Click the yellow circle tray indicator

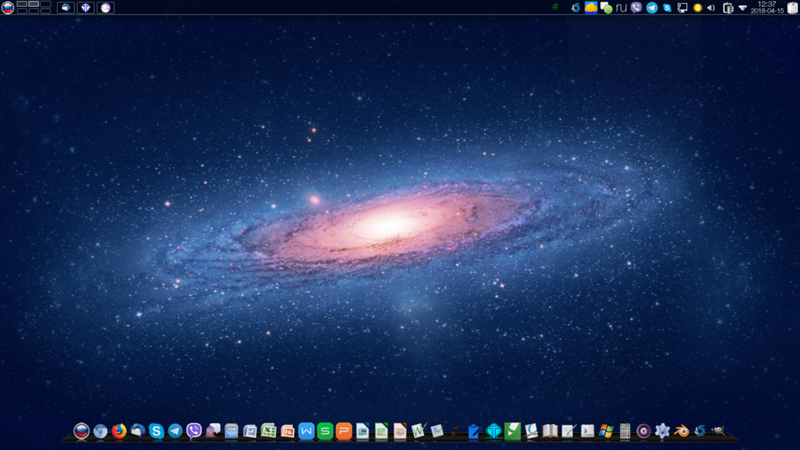click(x=697, y=8)
